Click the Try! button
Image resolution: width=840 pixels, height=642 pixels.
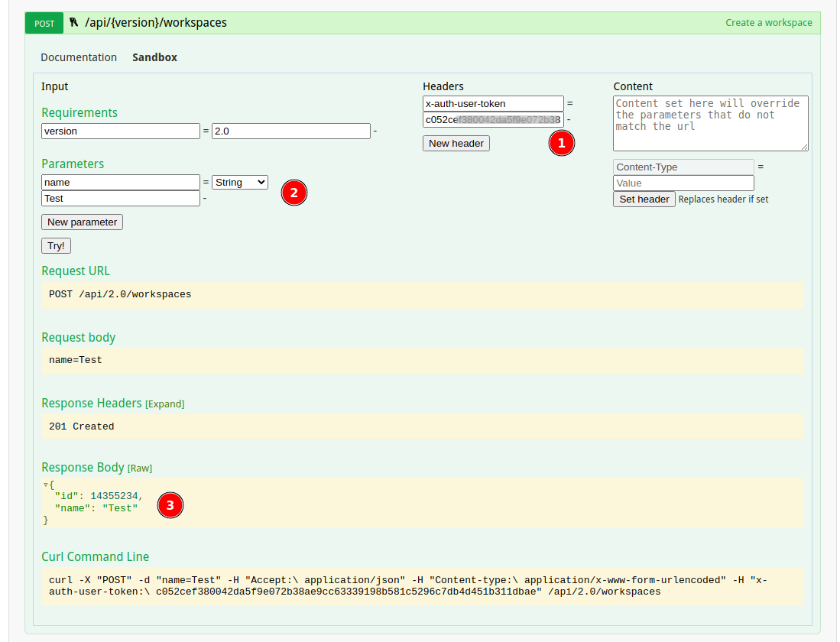(56, 245)
